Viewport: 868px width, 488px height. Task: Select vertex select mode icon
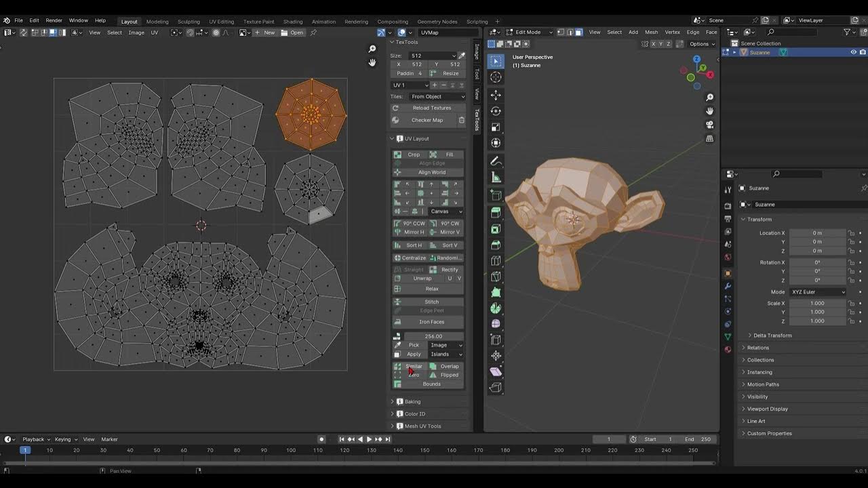pyautogui.click(x=560, y=32)
